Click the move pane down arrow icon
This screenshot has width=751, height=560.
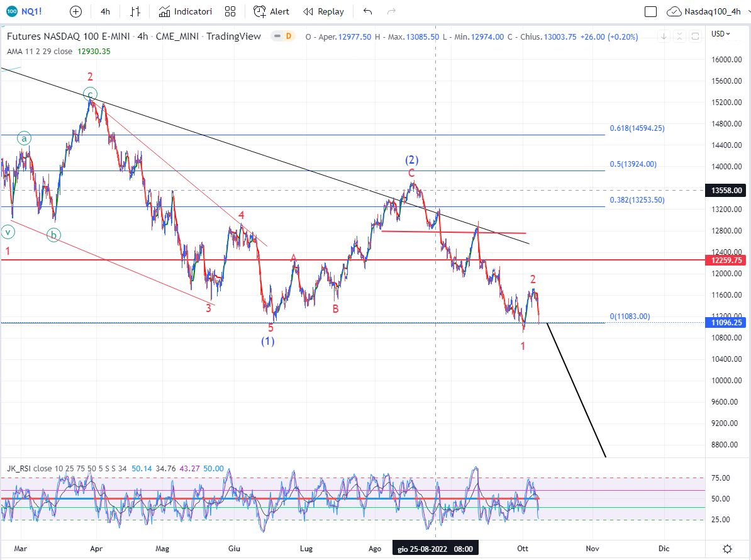click(x=664, y=36)
